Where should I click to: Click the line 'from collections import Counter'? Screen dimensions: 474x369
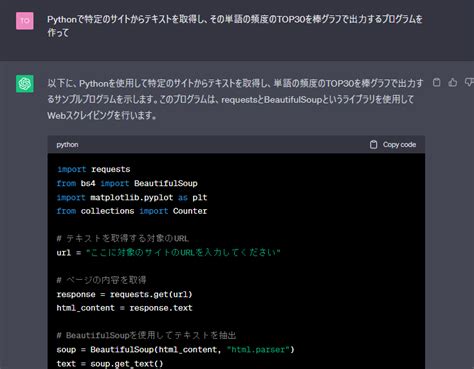[x=132, y=211]
